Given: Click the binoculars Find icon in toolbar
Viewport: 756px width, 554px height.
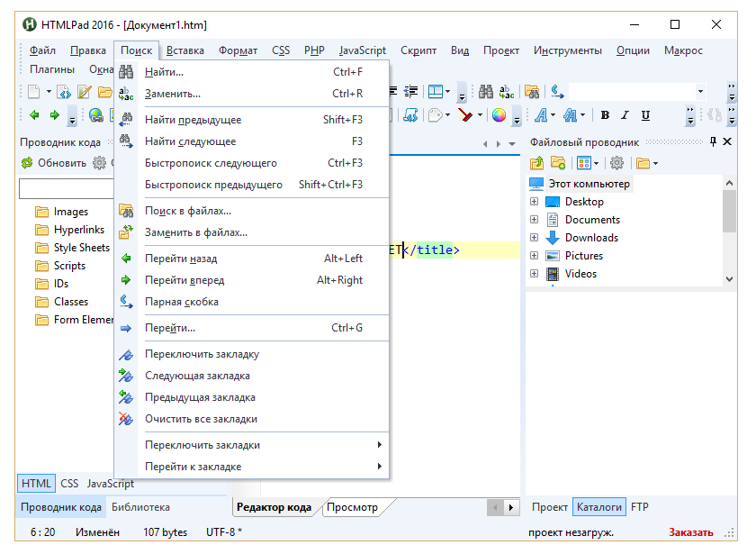Looking at the screenshot, I should [485, 91].
